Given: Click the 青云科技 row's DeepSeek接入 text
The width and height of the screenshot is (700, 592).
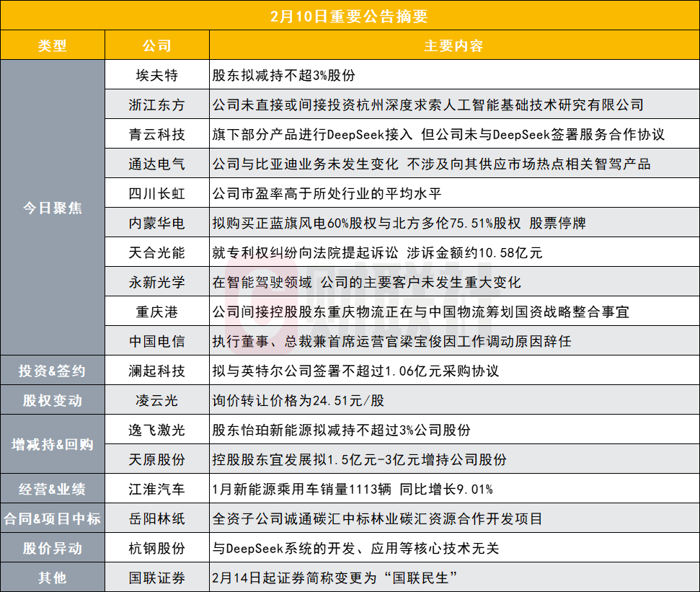Looking at the screenshot, I should point(438,134).
